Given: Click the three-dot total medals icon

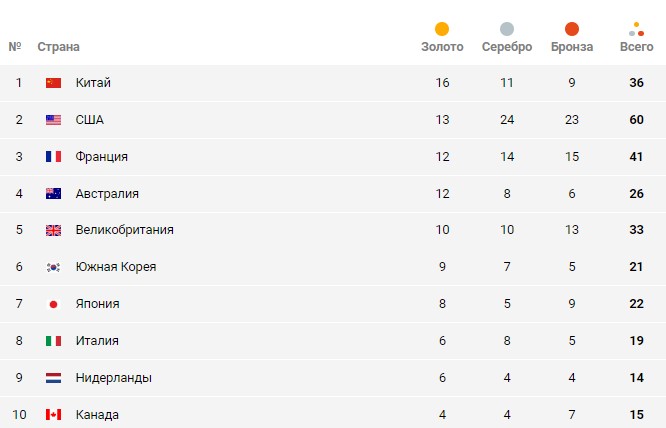Looking at the screenshot, I should pos(636,29).
